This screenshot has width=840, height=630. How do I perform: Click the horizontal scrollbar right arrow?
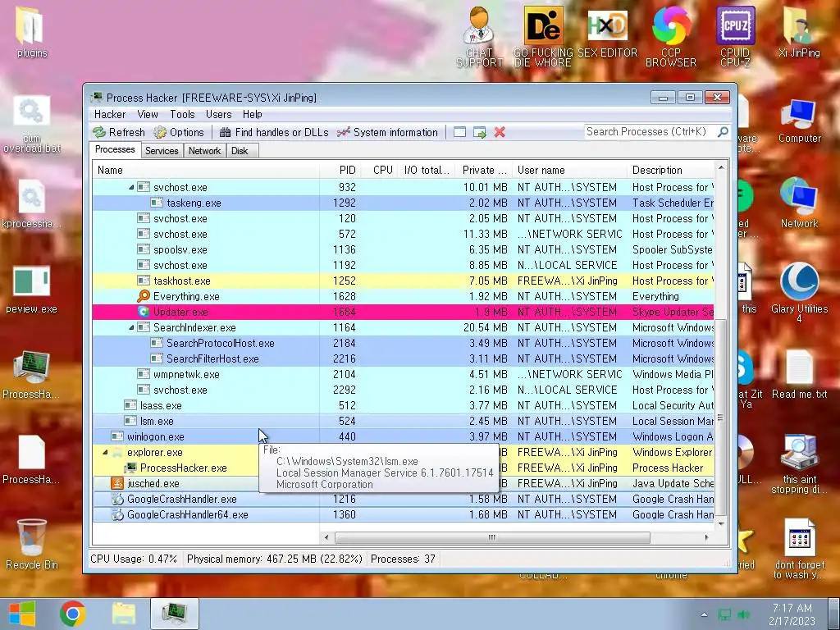(x=706, y=537)
